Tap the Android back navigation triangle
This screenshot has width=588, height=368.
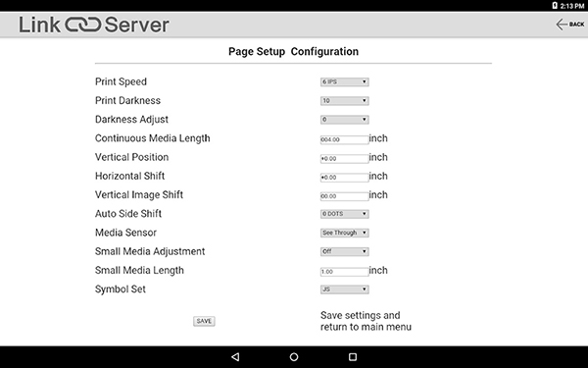tap(235, 357)
